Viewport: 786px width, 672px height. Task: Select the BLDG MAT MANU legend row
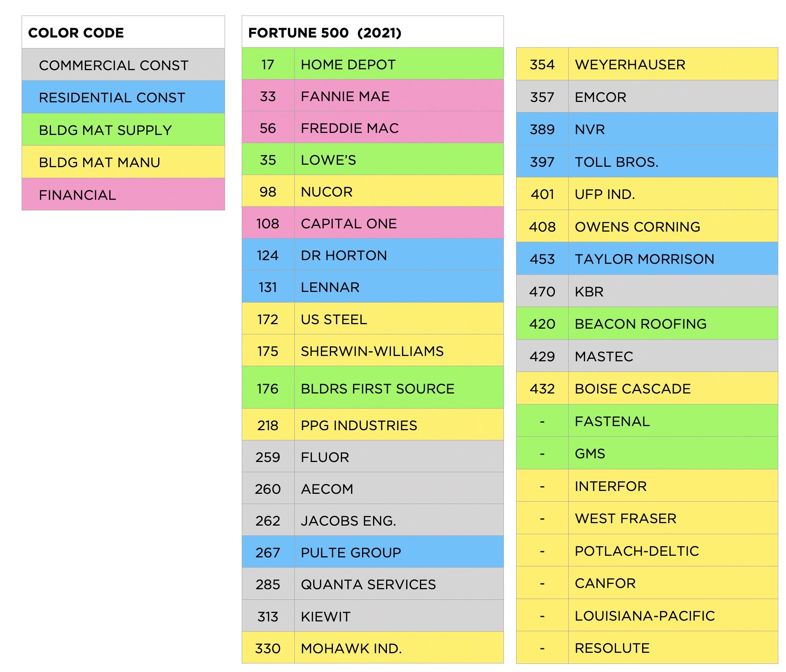coord(123,161)
